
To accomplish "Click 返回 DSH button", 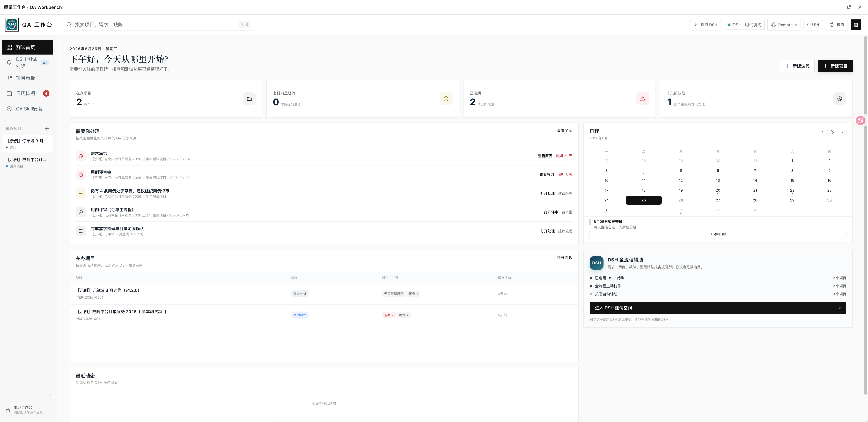I will [705, 25].
